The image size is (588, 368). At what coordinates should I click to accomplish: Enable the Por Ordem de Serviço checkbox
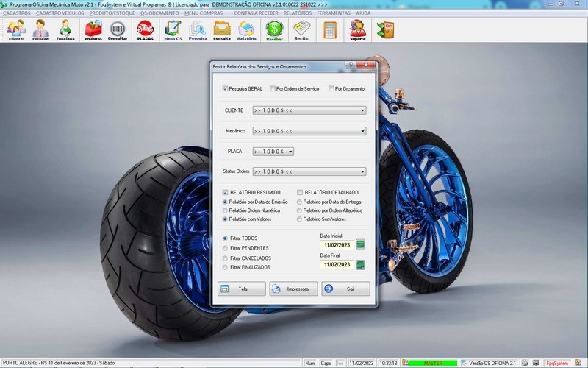[x=273, y=88]
